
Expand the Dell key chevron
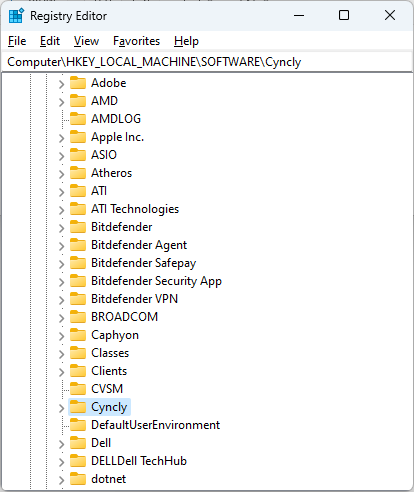tap(61, 444)
